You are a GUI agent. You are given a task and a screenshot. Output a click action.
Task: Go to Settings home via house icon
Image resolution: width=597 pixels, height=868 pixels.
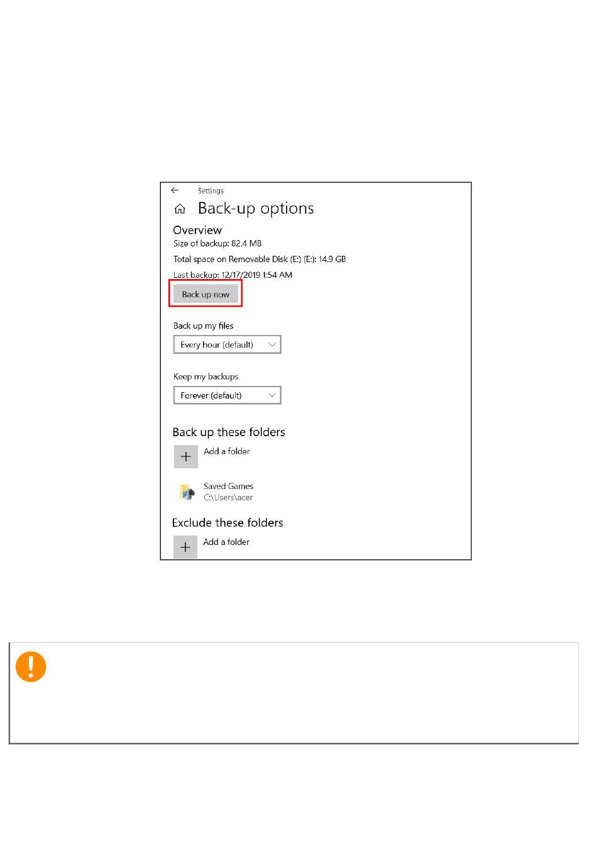point(180,209)
